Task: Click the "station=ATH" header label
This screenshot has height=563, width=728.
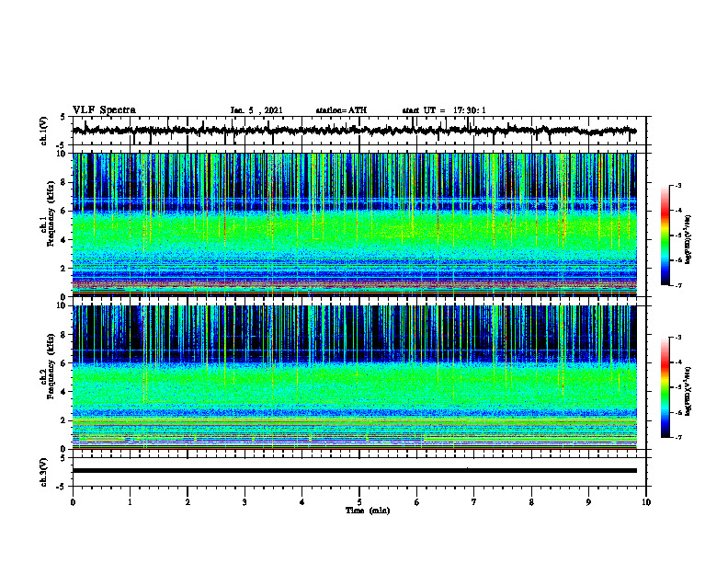Action: coord(341,110)
